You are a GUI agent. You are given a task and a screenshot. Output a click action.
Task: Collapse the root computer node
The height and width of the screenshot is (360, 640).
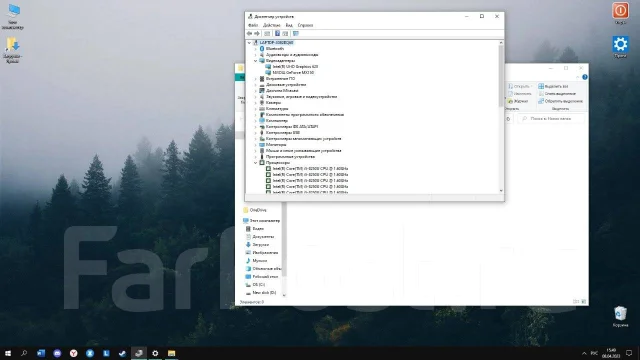click(x=249, y=42)
